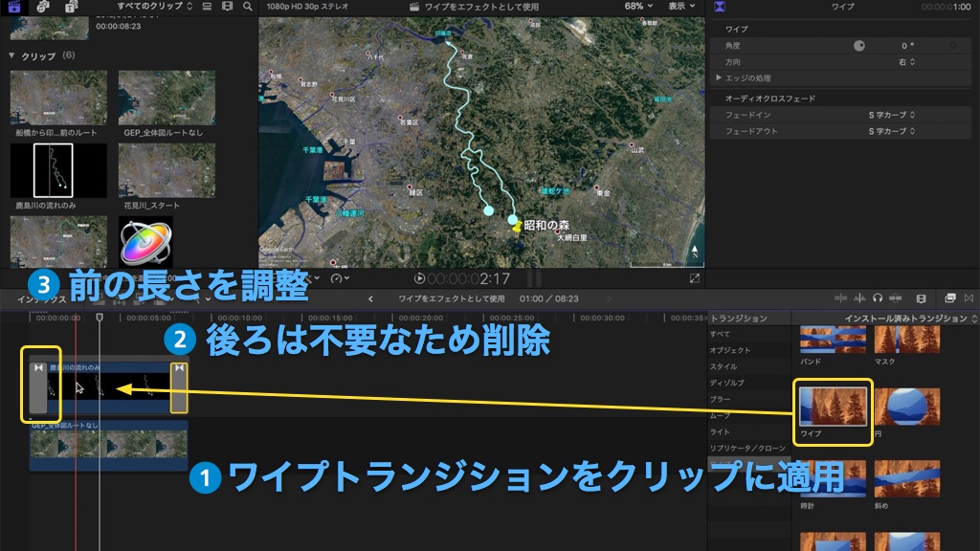Image resolution: width=980 pixels, height=551 pixels.
Task: Select the バンド transition thumbnail
Action: pos(834,340)
